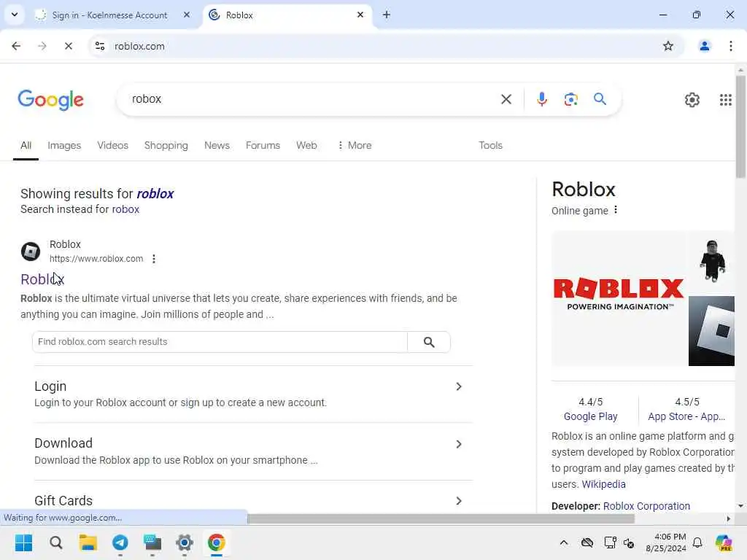Open the taskbar clock showing 4:06 PM
Image resolution: width=747 pixels, height=560 pixels.
point(666,542)
